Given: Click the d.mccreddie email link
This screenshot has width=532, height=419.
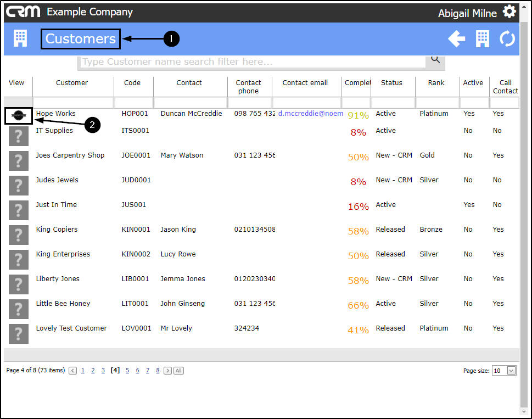Looking at the screenshot, I should tap(310, 114).
